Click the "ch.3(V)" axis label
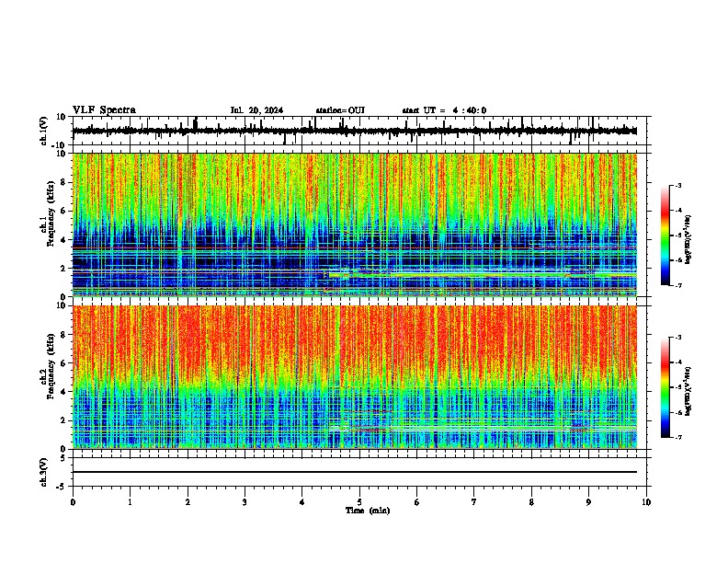The image size is (728, 563). click(44, 472)
